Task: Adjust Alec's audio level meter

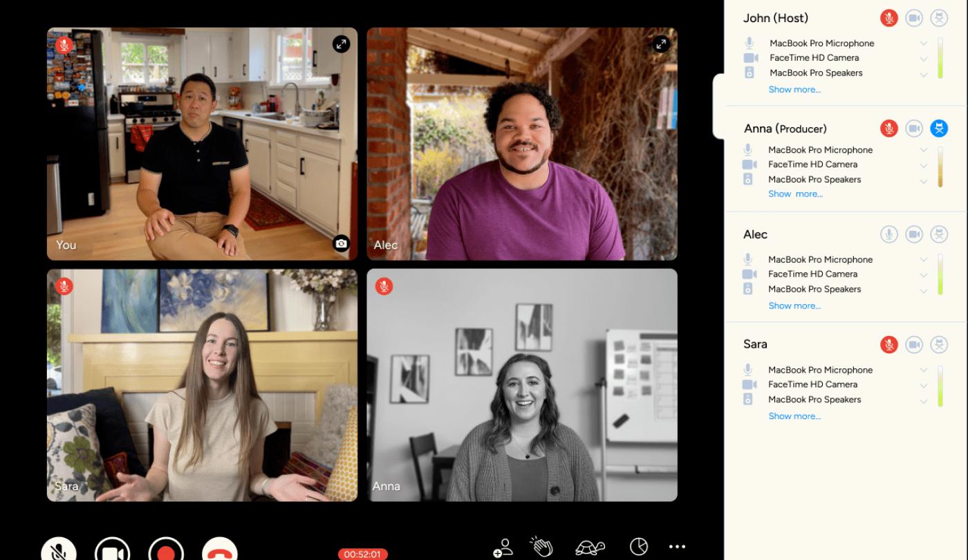Action: pyautogui.click(x=940, y=274)
